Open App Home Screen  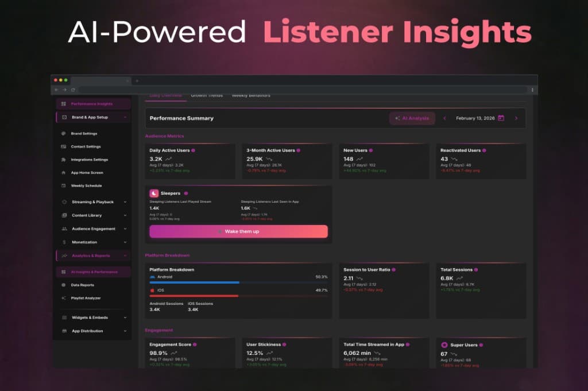click(x=87, y=173)
